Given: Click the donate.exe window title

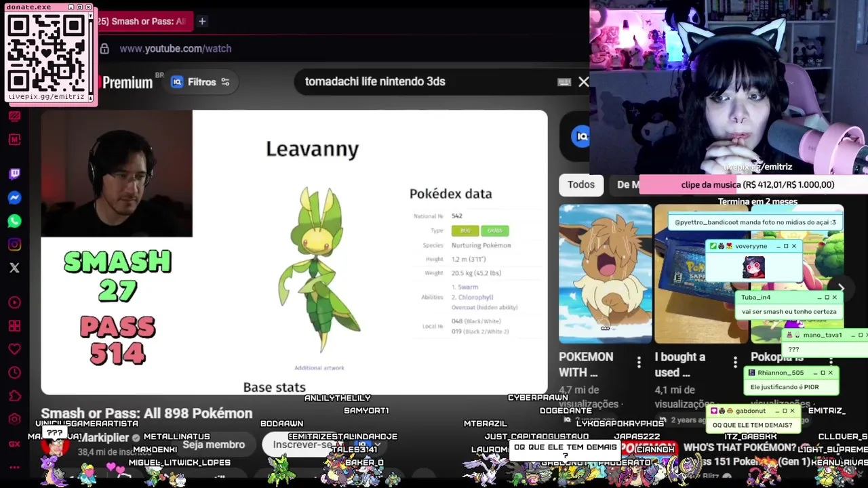Looking at the screenshot, I should pos(28,7).
